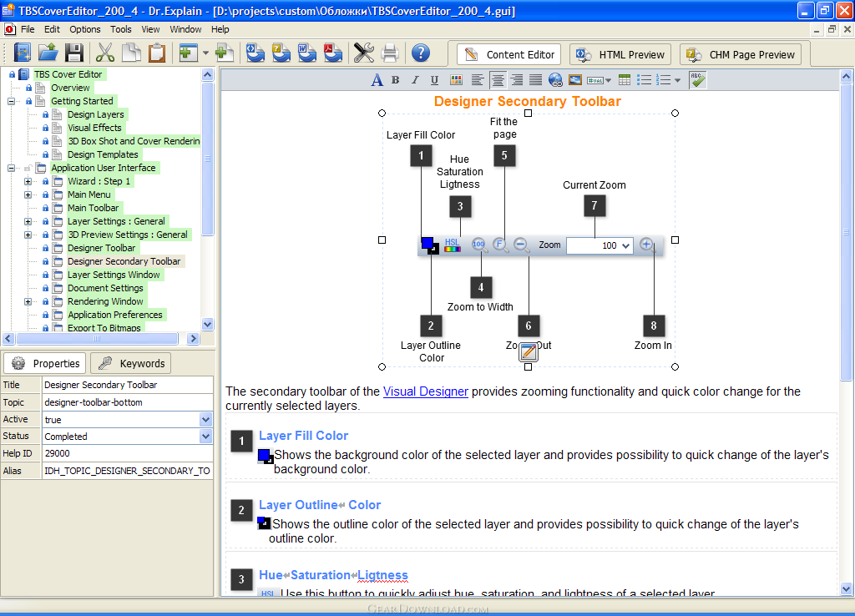Switch to HTML Preview tab
The width and height of the screenshot is (855, 616).
(621, 54)
